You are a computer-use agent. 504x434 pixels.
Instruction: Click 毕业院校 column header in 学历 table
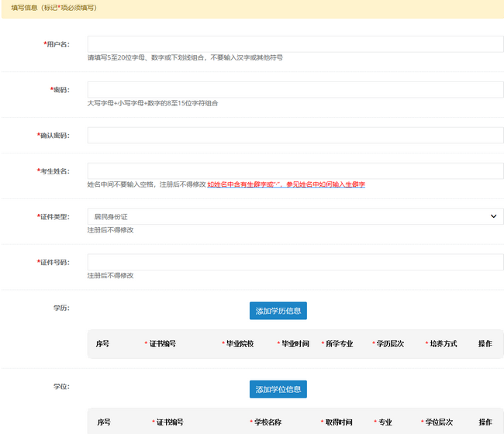[x=239, y=343]
